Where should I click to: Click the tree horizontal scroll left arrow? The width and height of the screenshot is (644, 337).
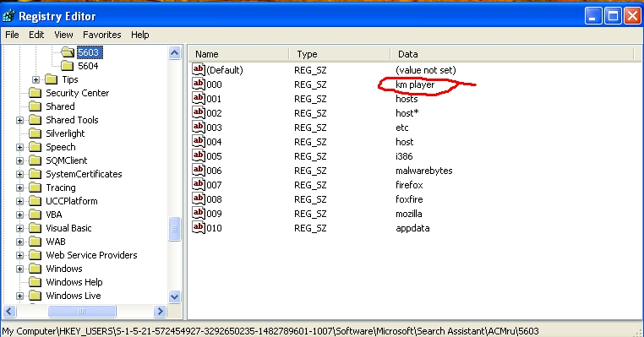point(10,311)
